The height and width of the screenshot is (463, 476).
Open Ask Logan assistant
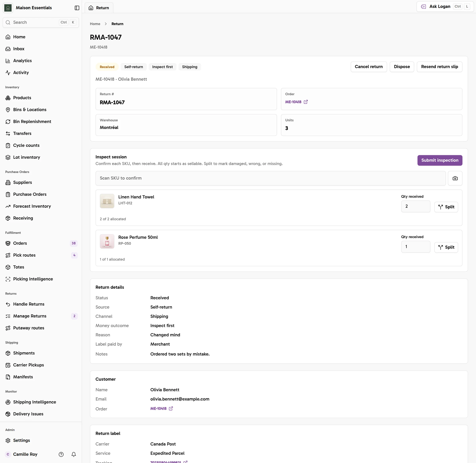(x=445, y=7)
